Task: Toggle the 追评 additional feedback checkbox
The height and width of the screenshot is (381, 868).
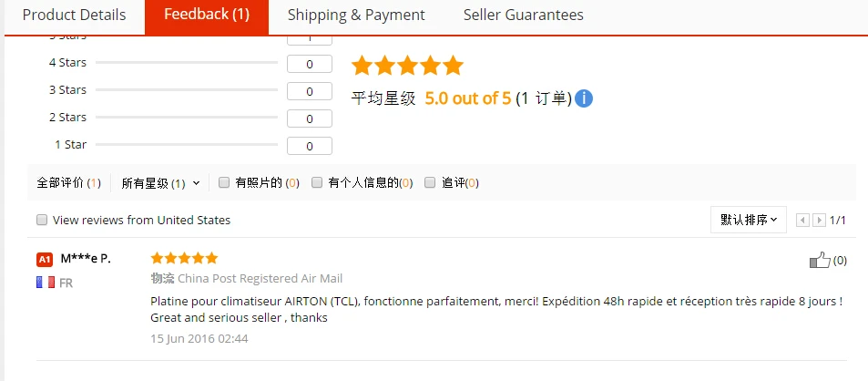Action: tap(430, 182)
